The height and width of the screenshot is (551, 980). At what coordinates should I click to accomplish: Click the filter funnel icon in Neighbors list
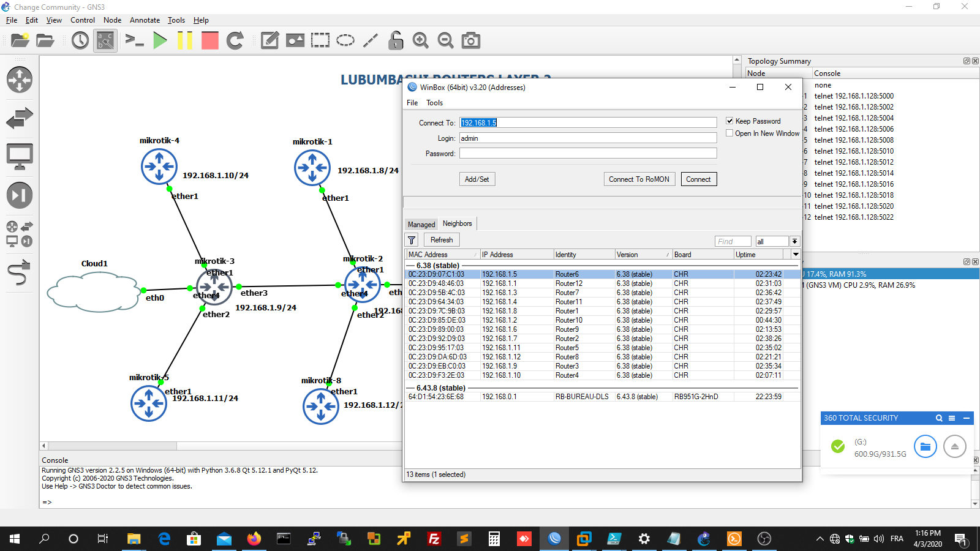point(411,239)
